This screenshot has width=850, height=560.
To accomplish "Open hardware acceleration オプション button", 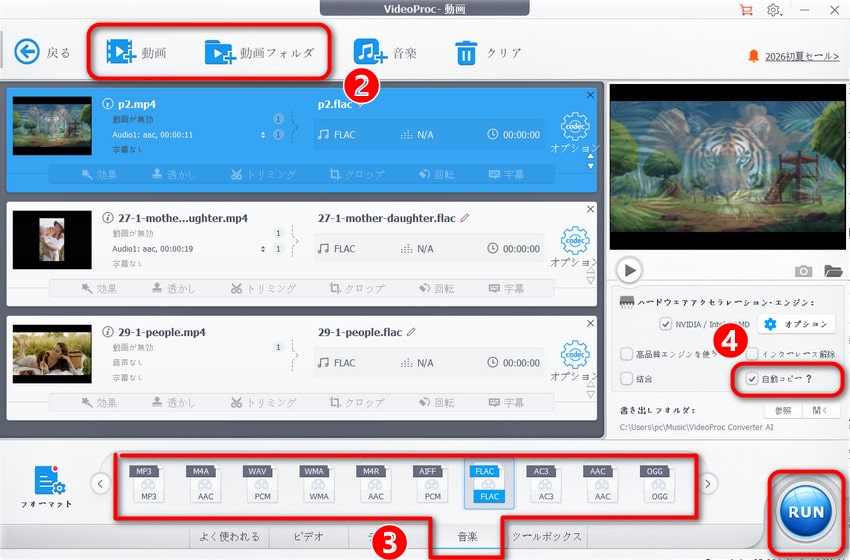I will point(796,324).
